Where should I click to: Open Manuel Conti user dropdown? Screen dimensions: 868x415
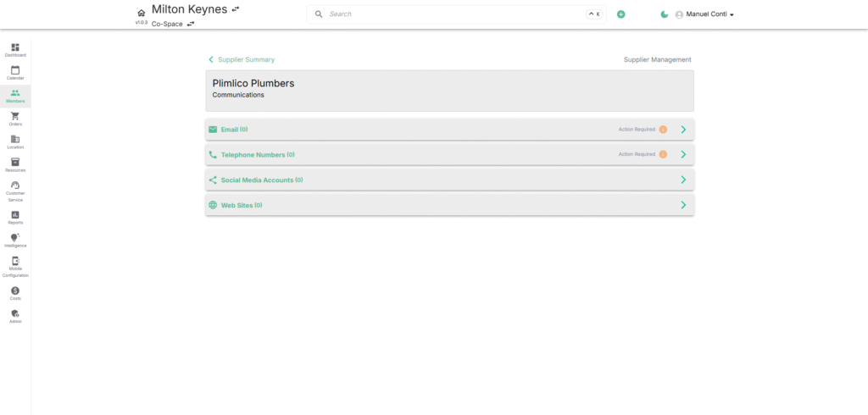pyautogui.click(x=704, y=14)
